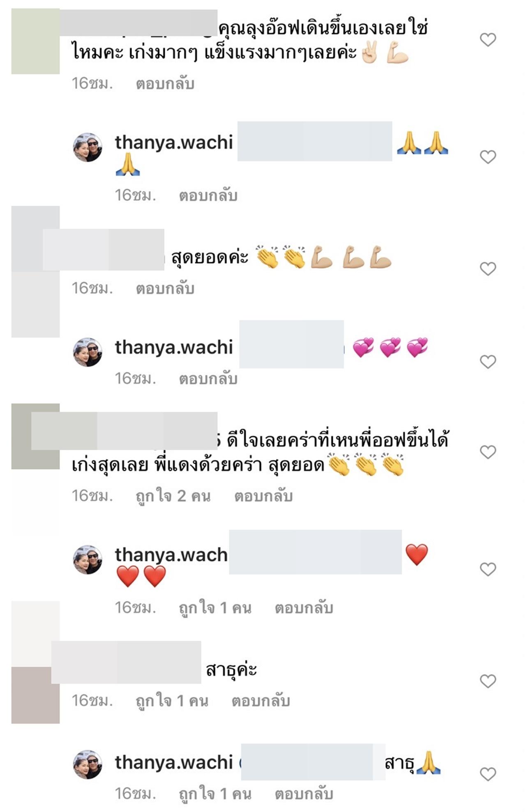Heart the ดีใจเลยคร่า comment with clapping hands

(488, 452)
